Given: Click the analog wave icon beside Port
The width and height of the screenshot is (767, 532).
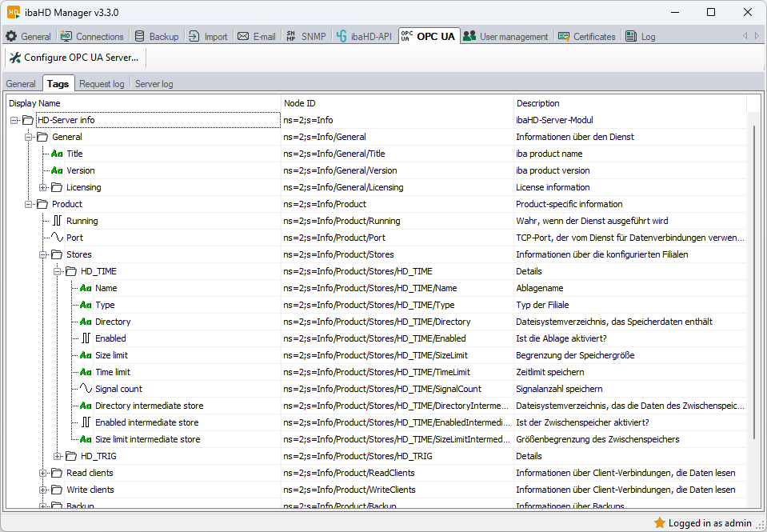Looking at the screenshot, I should [57, 238].
